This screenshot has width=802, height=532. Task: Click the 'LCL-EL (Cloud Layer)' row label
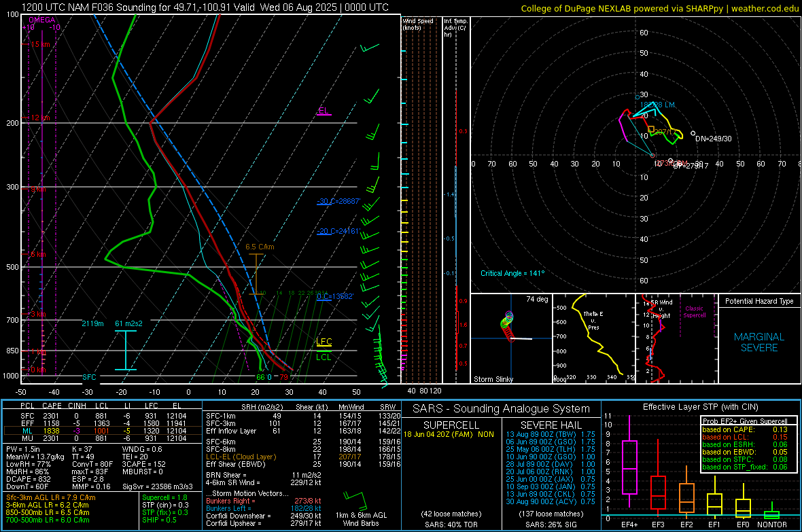tap(241, 457)
